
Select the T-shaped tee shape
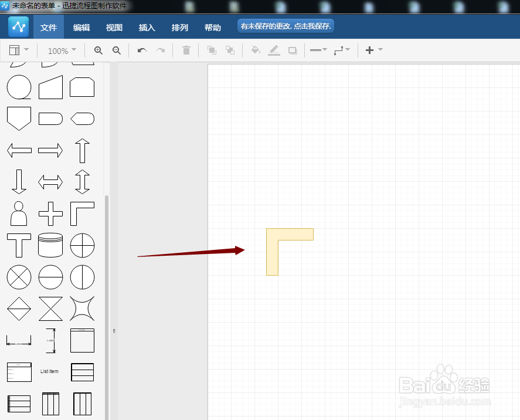point(19,245)
